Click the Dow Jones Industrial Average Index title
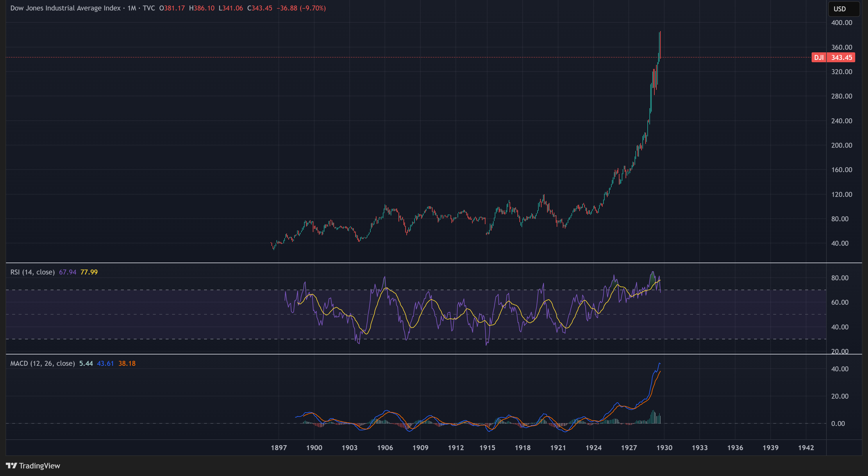868x476 pixels. coord(65,8)
